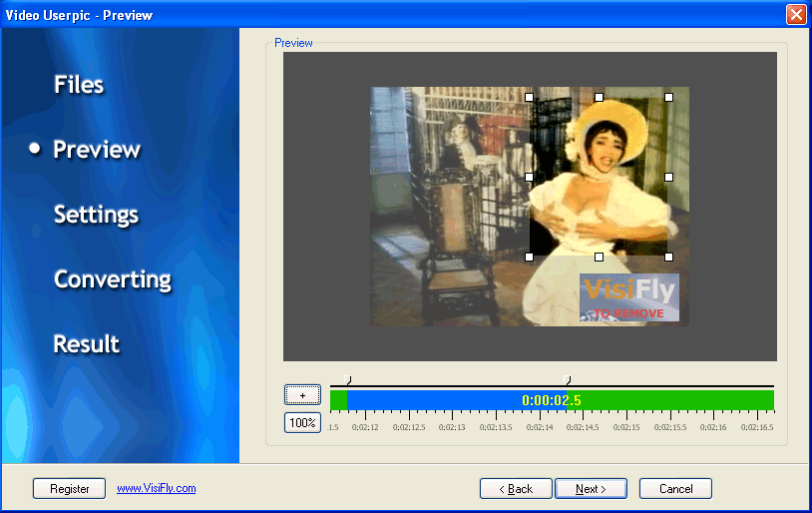Select the end marker on timeline
This screenshot has width=812, height=513.
point(568,380)
